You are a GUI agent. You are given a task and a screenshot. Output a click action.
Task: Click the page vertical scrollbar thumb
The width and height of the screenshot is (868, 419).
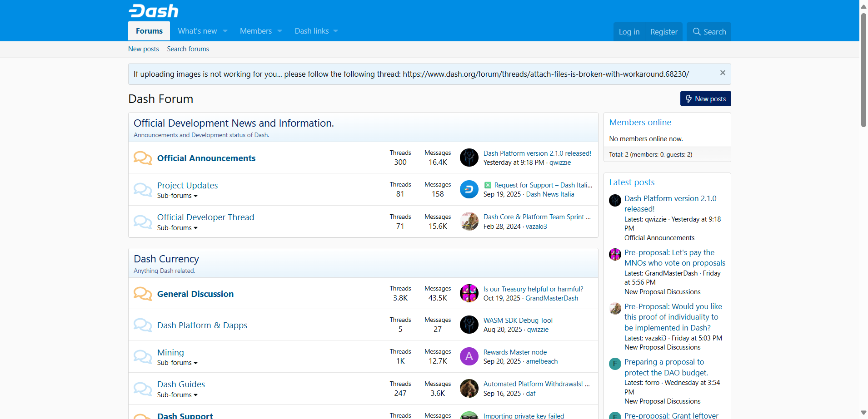pos(863,68)
